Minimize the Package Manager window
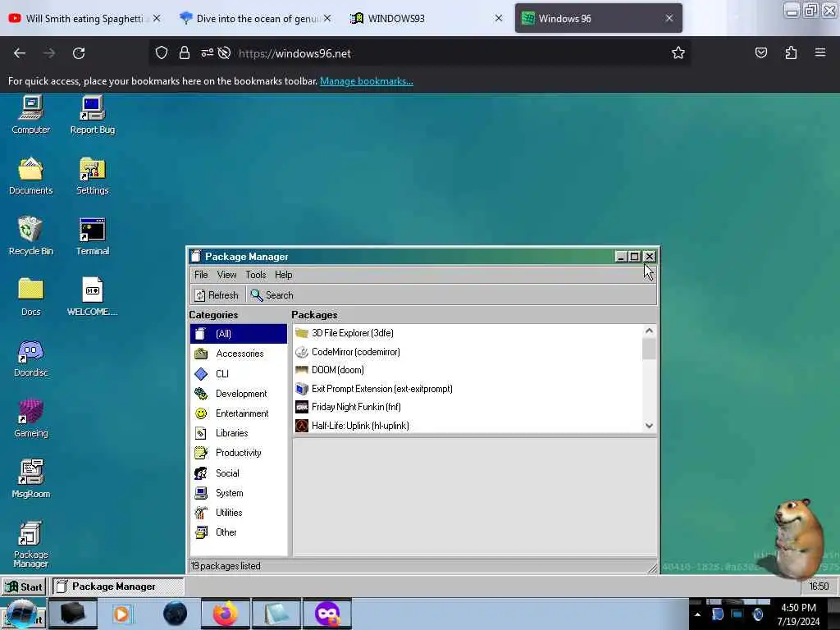The image size is (840, 630). [621, 257]
